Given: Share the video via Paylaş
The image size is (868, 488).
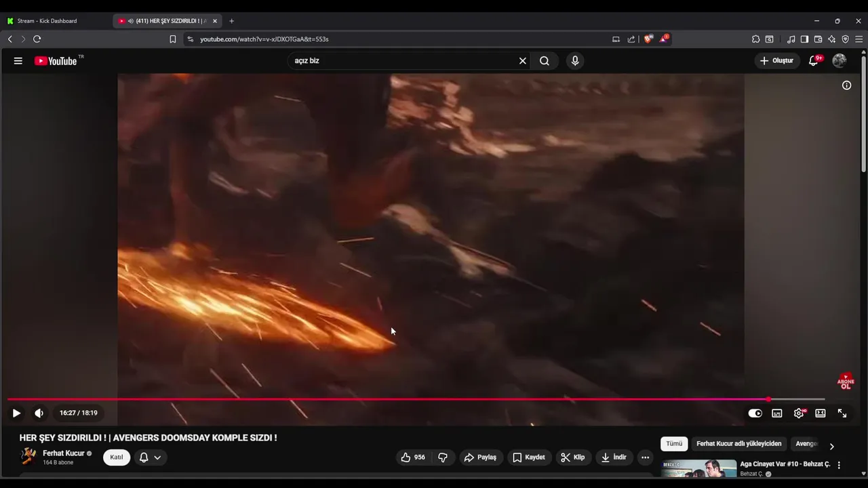Looking at the screenshot, I should point(480,457).
